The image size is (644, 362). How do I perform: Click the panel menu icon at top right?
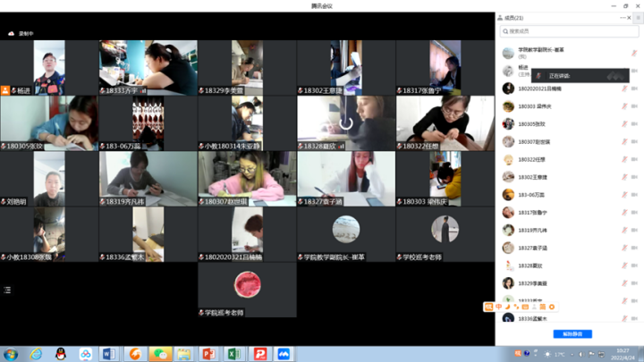pyautogui.click(x=638, y=18)
